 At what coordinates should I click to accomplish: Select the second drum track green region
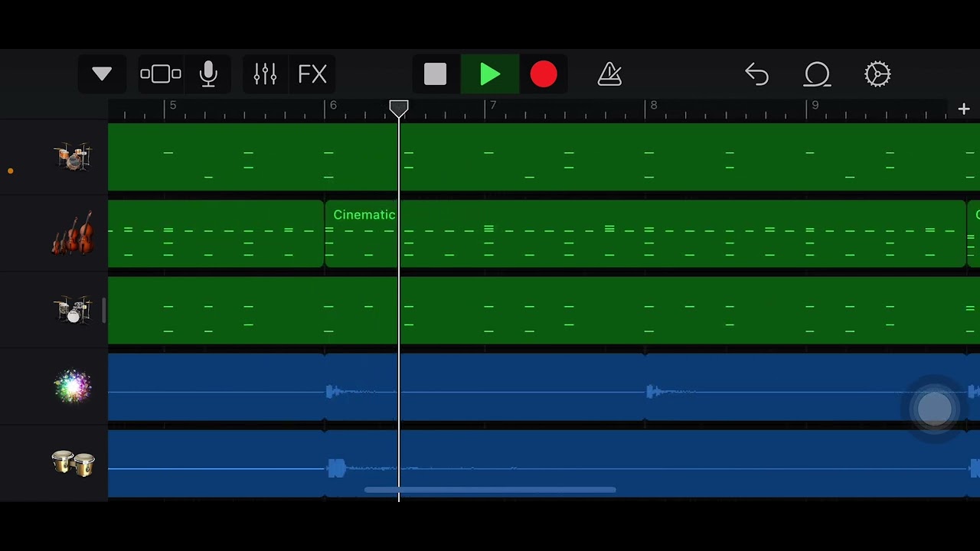point(544,310)
